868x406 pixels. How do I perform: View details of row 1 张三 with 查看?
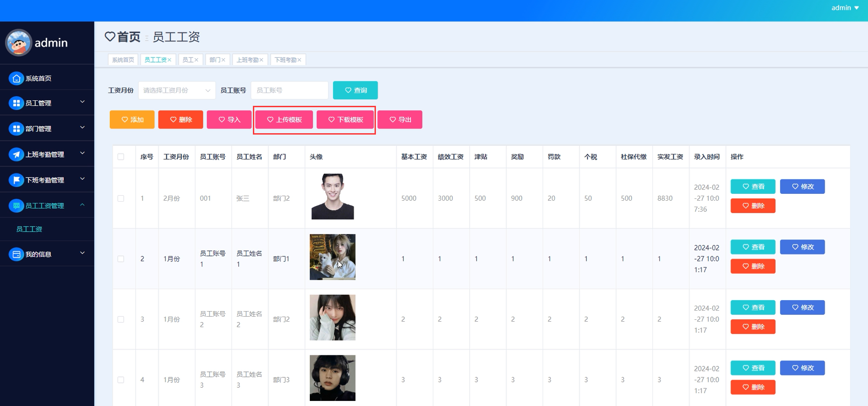tap(753, 187)
